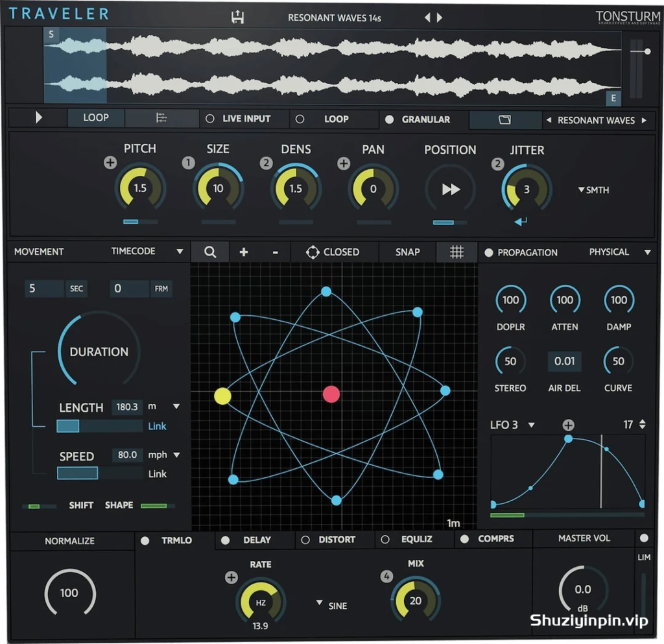Click the magnifier zoom tool
This screenshot has width=664, height=644.
pos(210,252)
